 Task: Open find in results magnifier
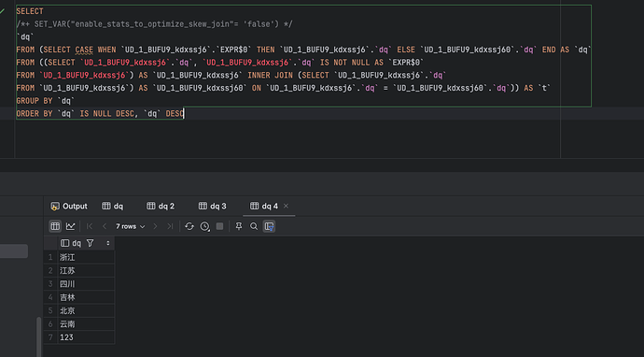tap(254, 226)
